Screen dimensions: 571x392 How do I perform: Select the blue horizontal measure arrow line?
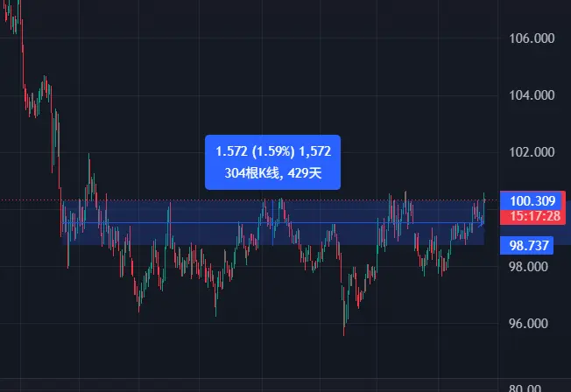click(273, 223)
